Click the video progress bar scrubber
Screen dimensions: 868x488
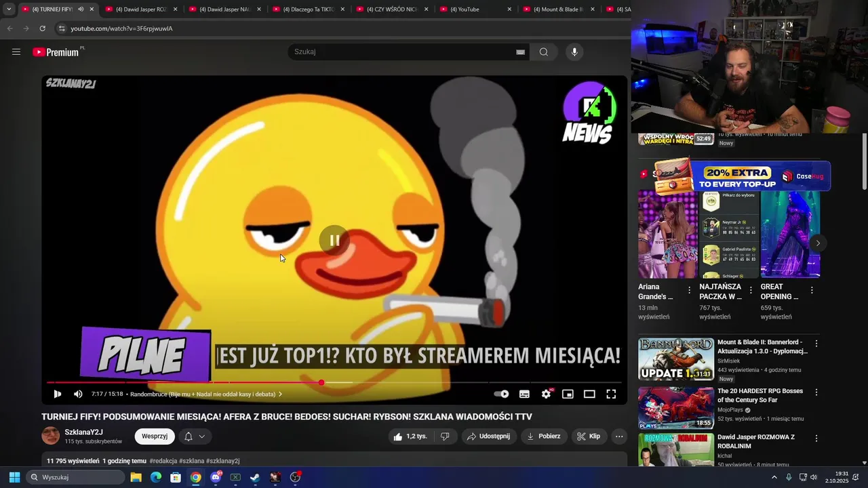321,383
